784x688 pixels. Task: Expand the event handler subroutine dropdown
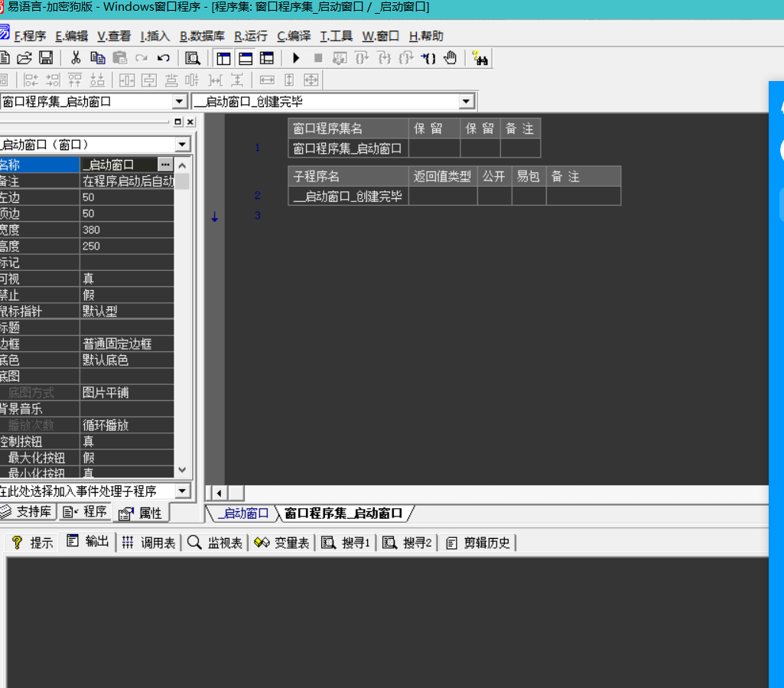point(181,490)
